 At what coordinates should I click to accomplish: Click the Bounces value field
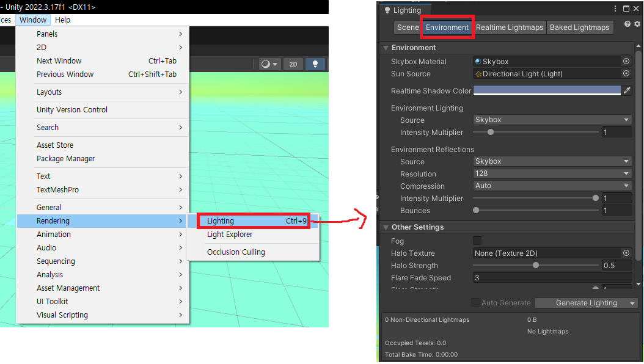(617, 211)
